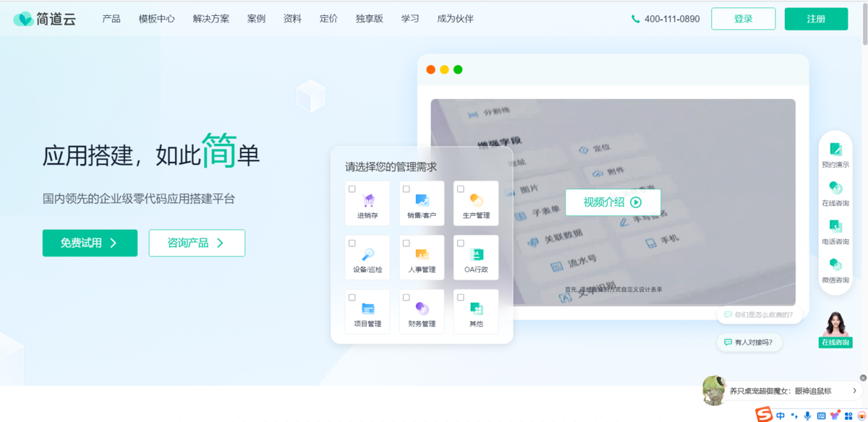The height and width of the screenshot is (422, 868).
Task: Open 电话咨询 in the right sidebar
Action: click(x=835, y=231)
